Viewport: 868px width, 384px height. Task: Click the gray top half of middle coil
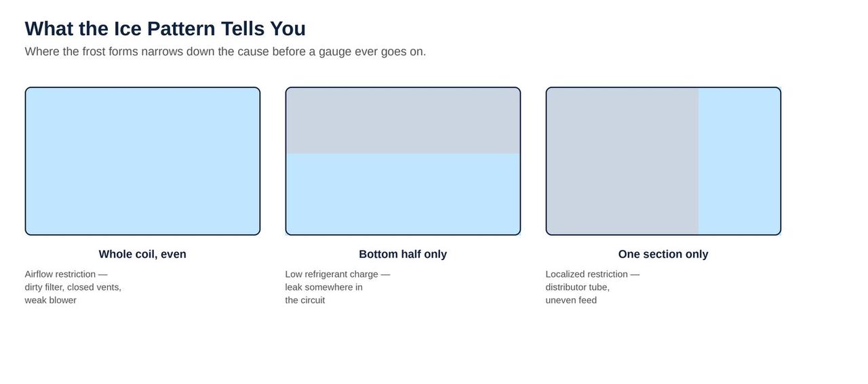403,121
